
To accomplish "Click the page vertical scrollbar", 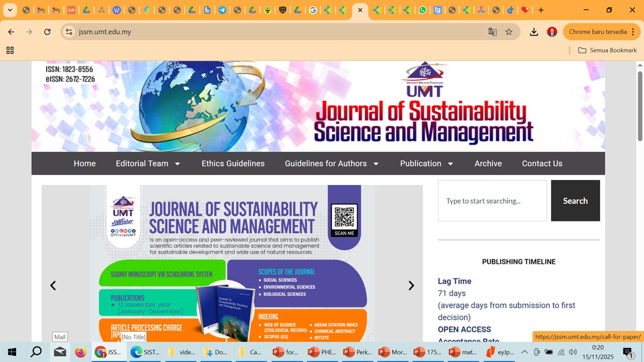I will coord(640,106).
